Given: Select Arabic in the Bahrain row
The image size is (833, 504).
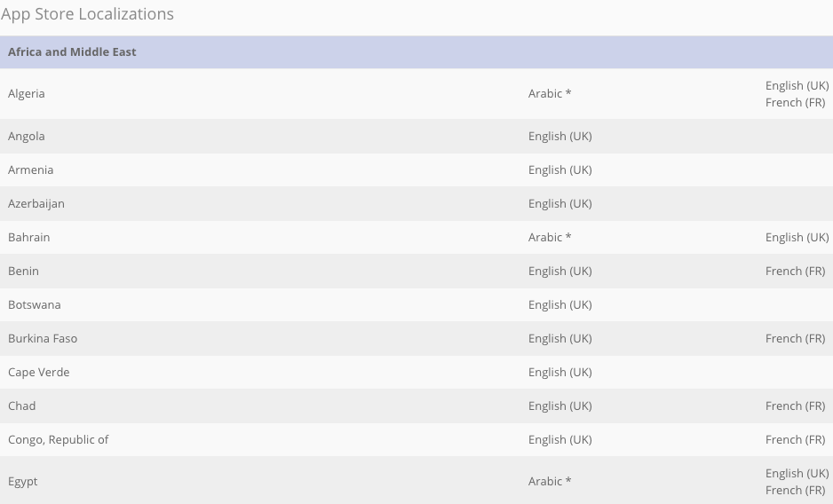Looking at the screenshot, I should pyautogui.click(x=550, y=238).
